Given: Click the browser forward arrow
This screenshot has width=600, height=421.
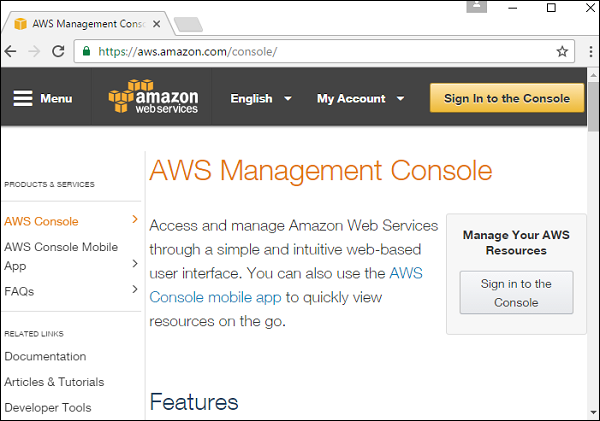Looking at the screenshot, I should point(34,51).
